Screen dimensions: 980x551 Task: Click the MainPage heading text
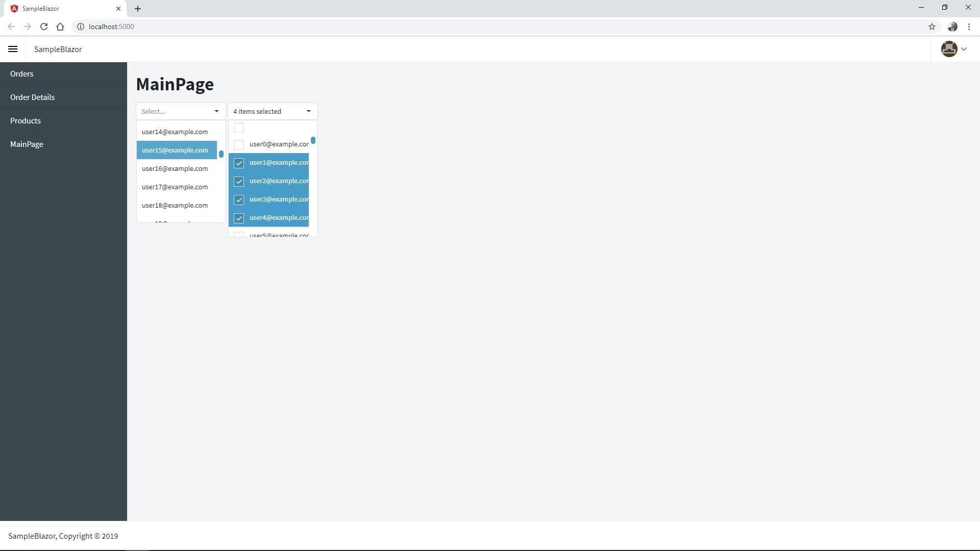175,84
